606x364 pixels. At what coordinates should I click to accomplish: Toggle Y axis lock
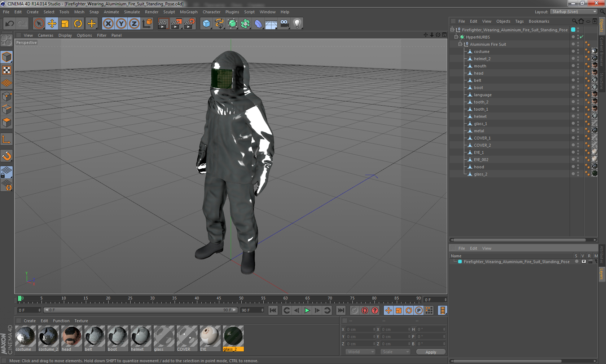(x=121, y=24)
